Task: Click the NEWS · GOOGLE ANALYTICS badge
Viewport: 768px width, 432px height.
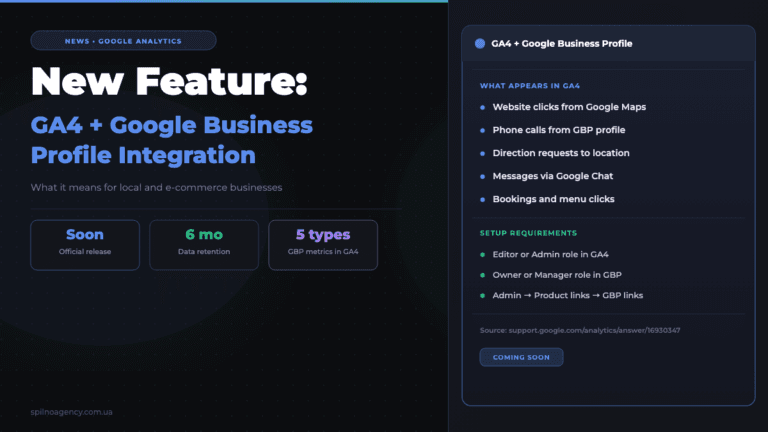Action: [x=123, y=41]
